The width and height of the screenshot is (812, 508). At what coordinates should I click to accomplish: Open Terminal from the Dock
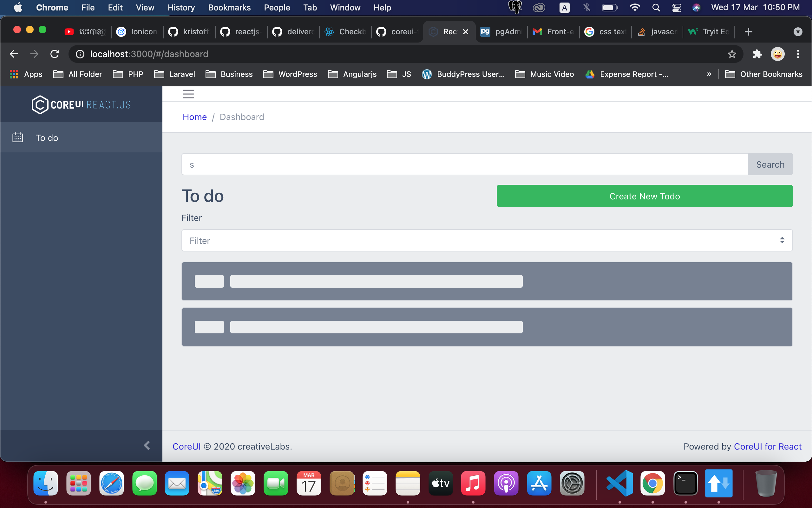pos(685,483)
